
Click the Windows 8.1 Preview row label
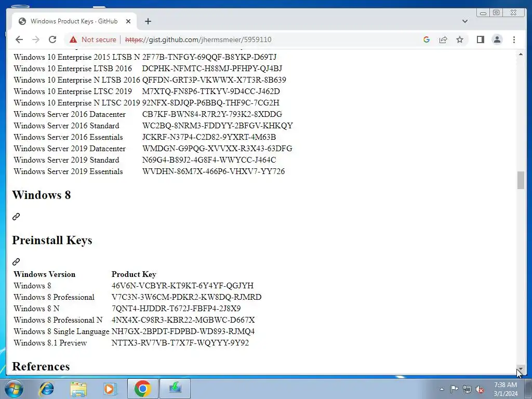(x=50, y=343)
